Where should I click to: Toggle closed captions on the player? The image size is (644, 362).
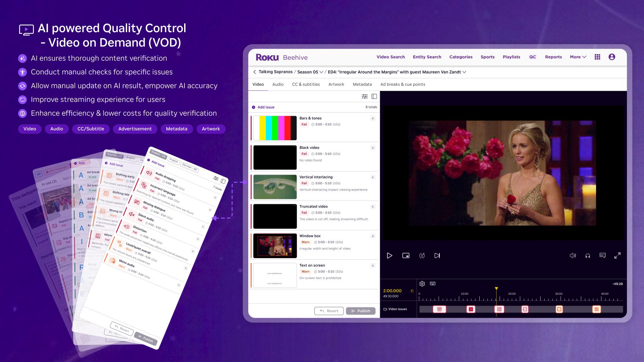[603, 255]
